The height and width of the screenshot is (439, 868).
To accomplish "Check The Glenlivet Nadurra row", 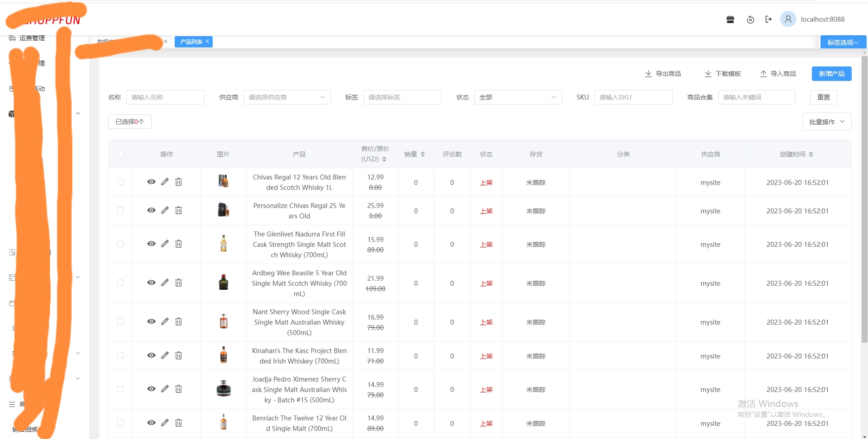I will pos(120,244).
